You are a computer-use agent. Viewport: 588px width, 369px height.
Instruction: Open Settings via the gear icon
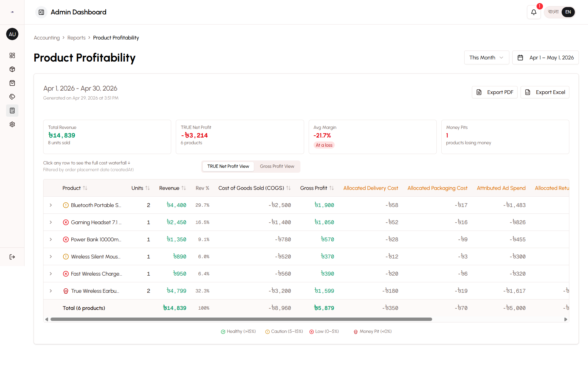12,124
